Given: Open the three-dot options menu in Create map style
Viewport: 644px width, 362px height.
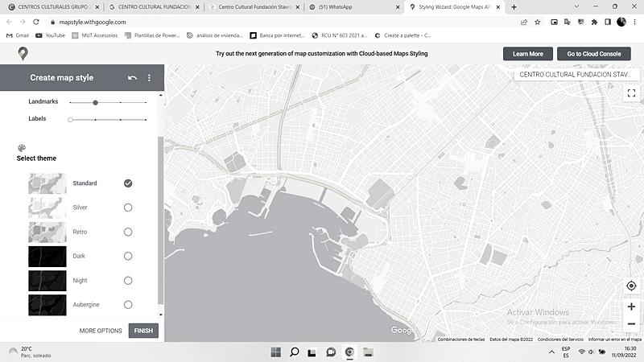Looking at the screenshot, I should [x=149, y=77].
